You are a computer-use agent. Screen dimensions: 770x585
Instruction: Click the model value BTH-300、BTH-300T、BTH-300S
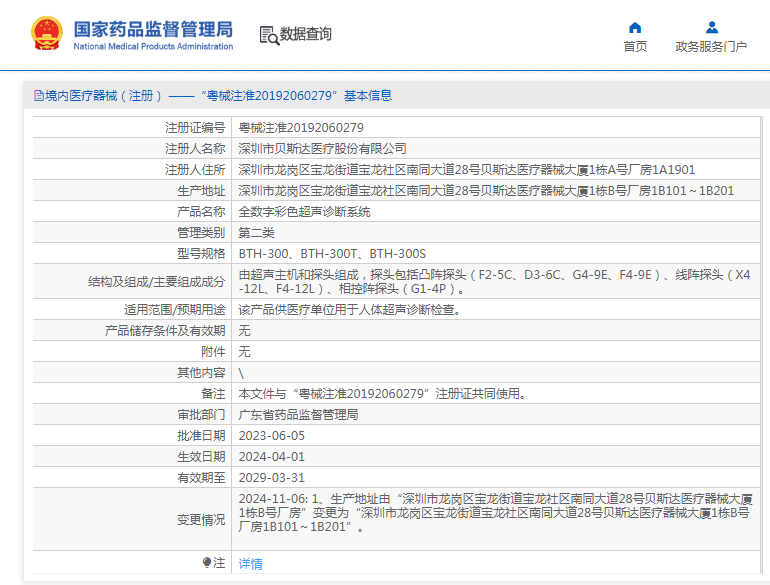332,254
